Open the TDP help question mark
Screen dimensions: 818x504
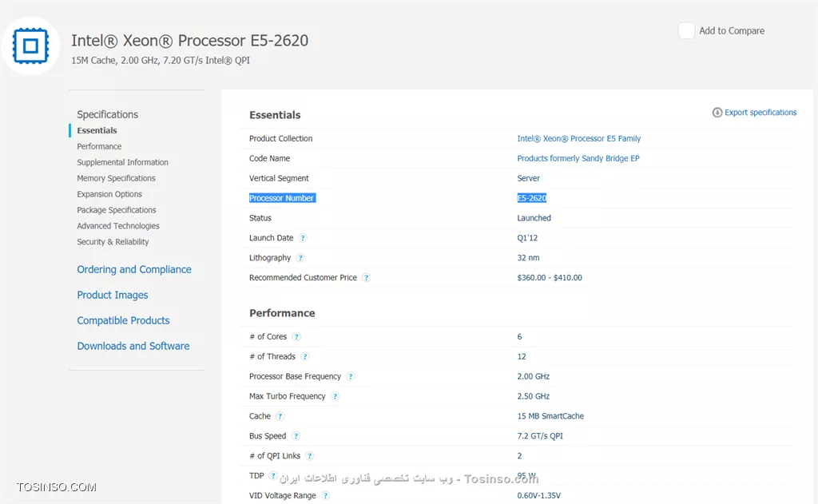pyautogui.click(x=273, y=475)
